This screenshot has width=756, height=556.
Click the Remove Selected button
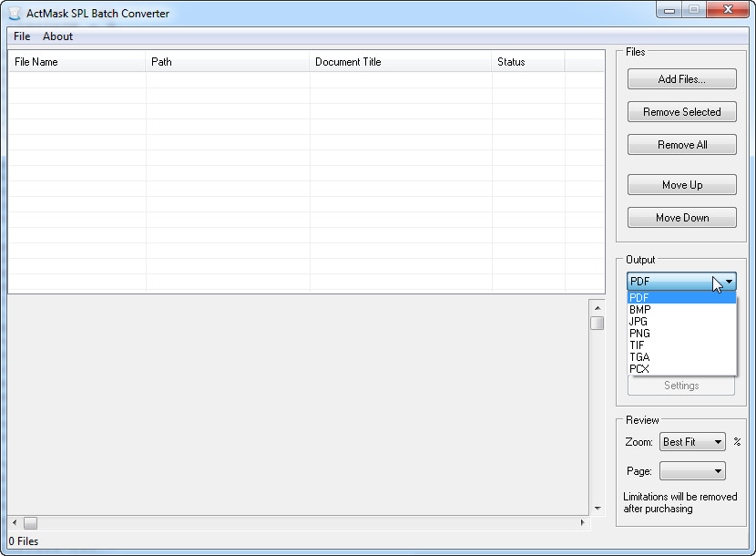coord(681,112)
